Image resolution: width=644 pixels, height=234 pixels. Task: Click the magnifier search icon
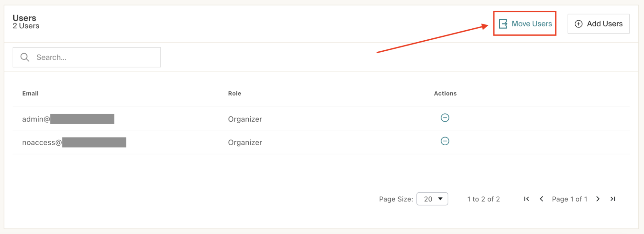(x=25, y=57)
